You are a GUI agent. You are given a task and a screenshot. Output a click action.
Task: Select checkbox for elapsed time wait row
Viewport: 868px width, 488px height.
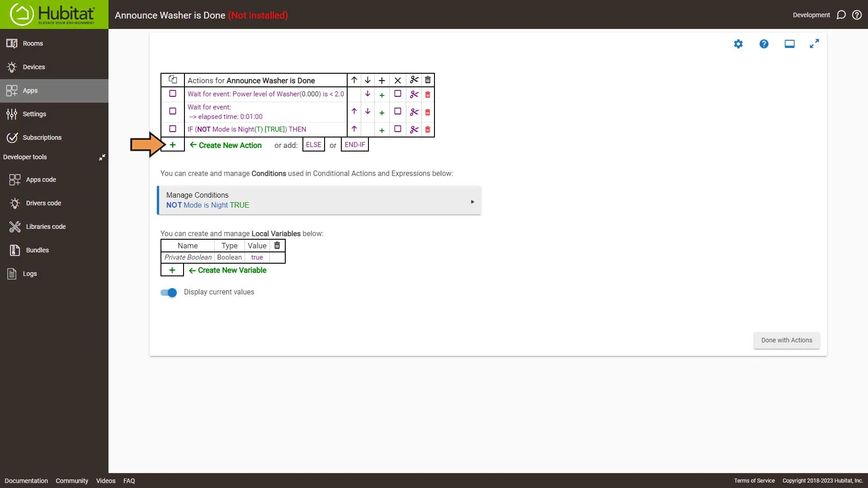click(173, 111)
